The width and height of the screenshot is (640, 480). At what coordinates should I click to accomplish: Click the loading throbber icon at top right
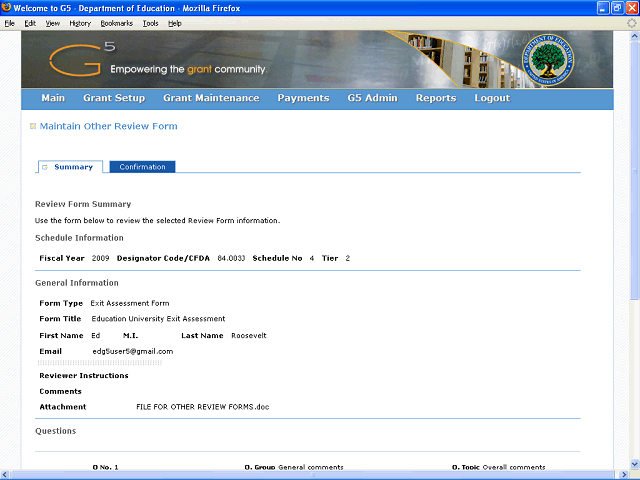[x=631, y=23]
